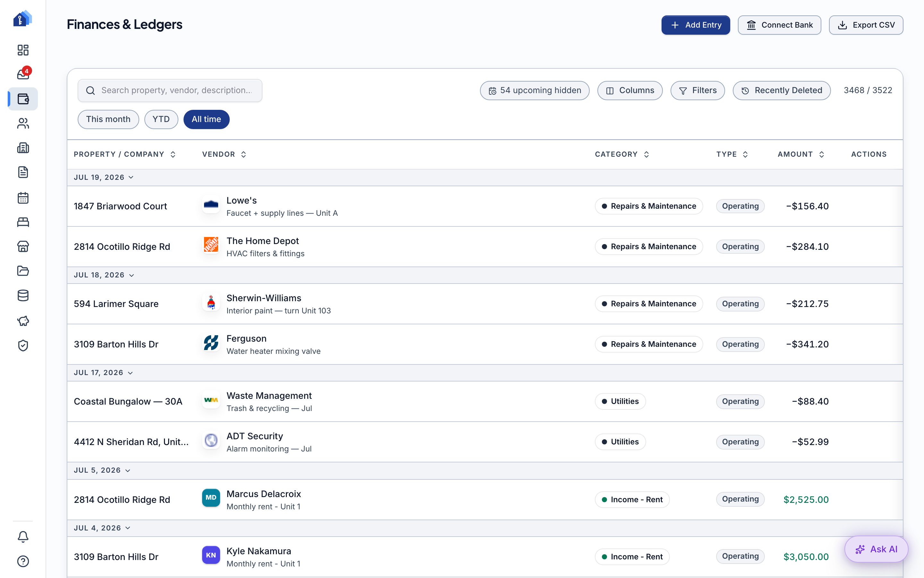Open the Filters panel

tap(697, 91)
